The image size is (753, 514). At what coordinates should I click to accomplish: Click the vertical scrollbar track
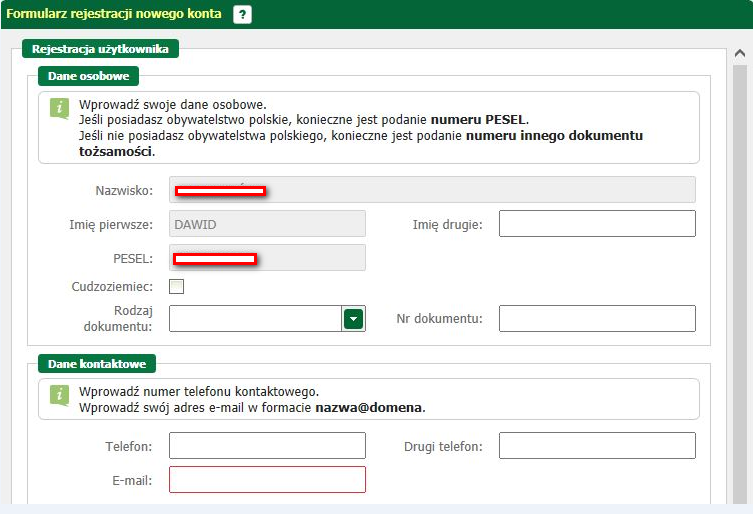[740, 283]
